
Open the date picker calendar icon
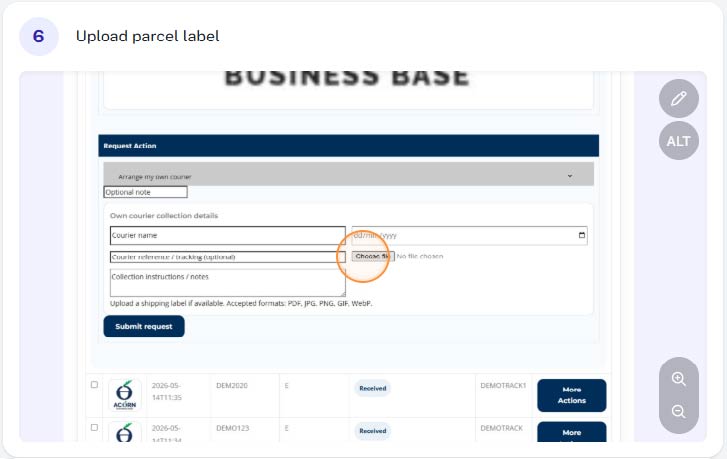[581, 235]
